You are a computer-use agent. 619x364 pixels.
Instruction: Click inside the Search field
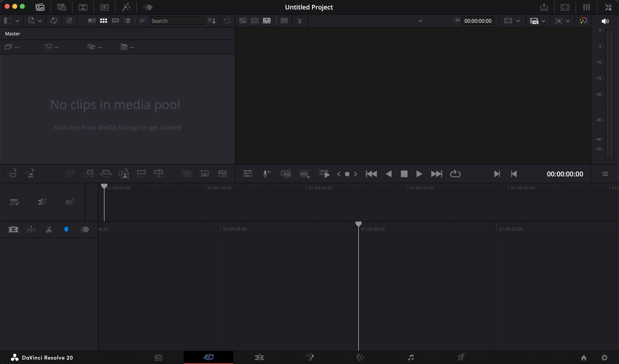click(177, 21)
